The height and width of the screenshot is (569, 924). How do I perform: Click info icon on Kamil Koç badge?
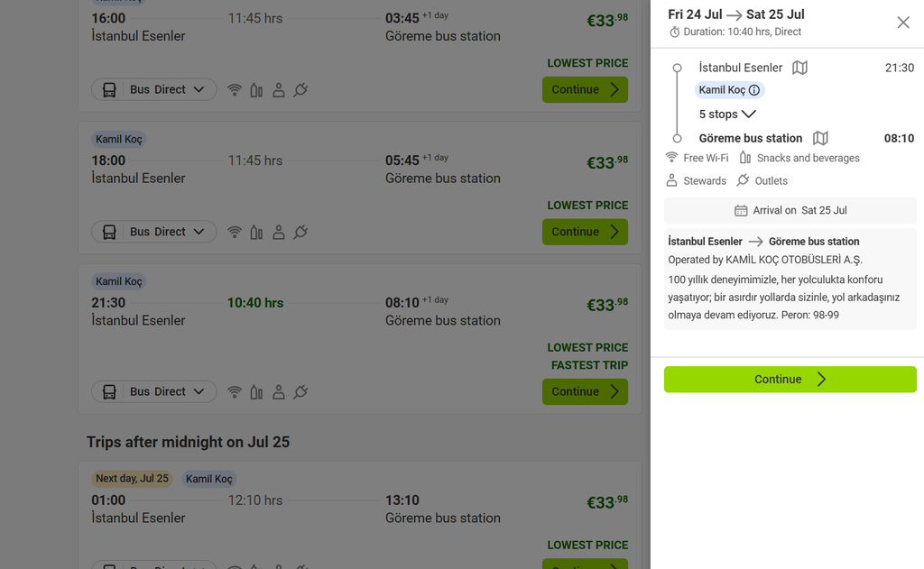(x=754, y=90)
